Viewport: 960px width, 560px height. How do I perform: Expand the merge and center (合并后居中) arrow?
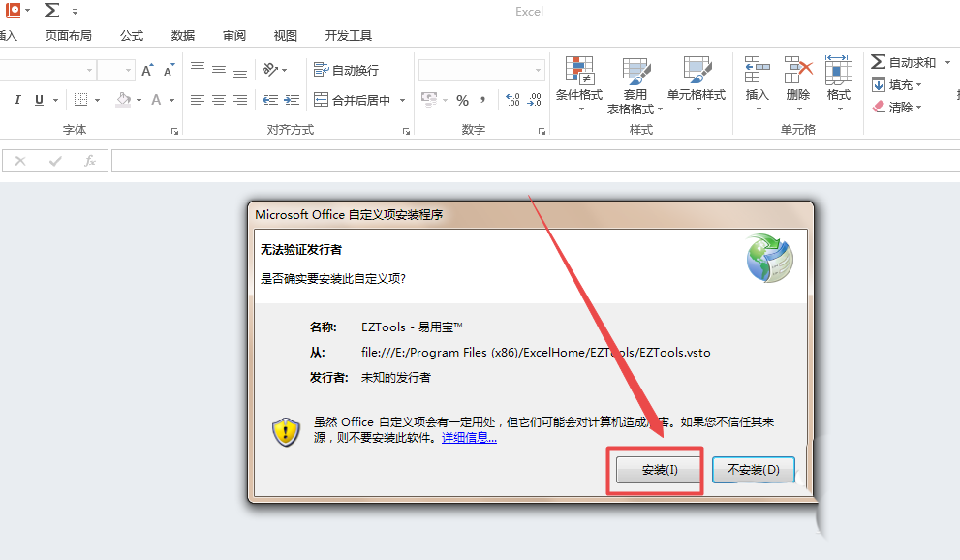pyautogui.click(x=402, y=100)
